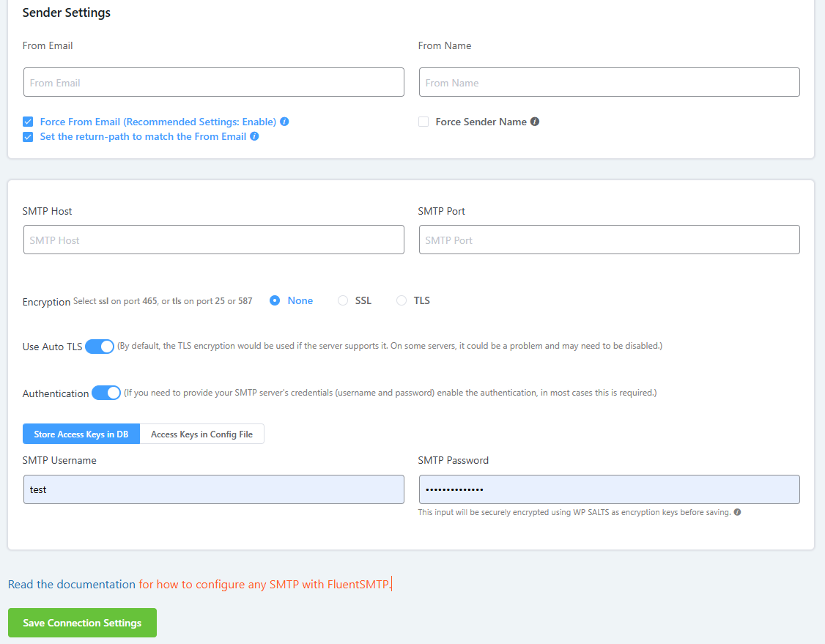Choose TLS encryption option
This screenshot has width=825, height=644.
point(401,300)
